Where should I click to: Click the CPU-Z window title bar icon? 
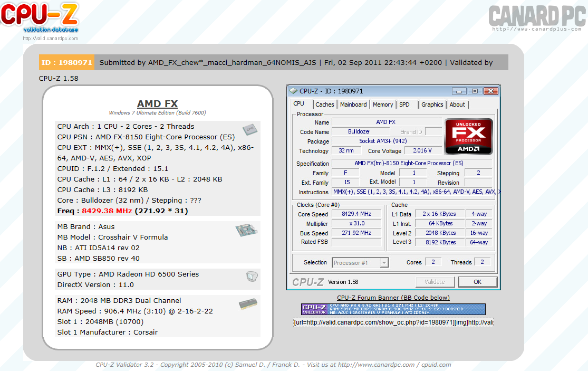293,91
